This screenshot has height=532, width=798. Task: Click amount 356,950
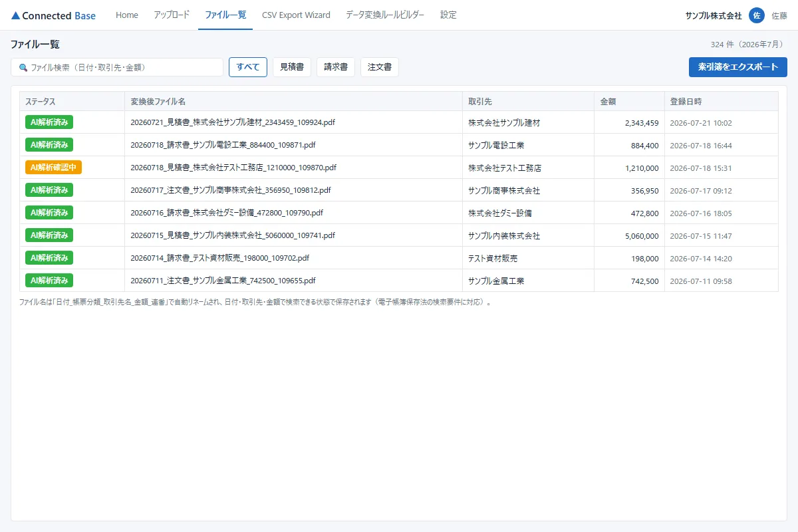645,190
